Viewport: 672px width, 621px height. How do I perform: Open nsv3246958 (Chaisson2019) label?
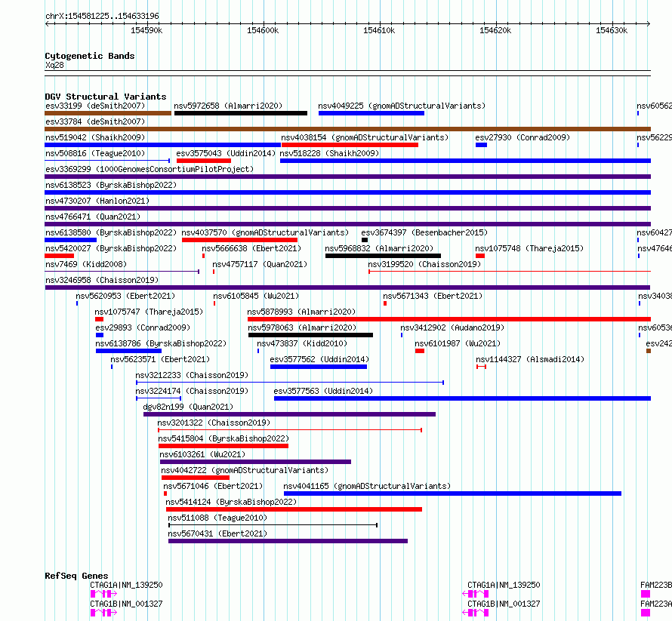pos(102,280)
